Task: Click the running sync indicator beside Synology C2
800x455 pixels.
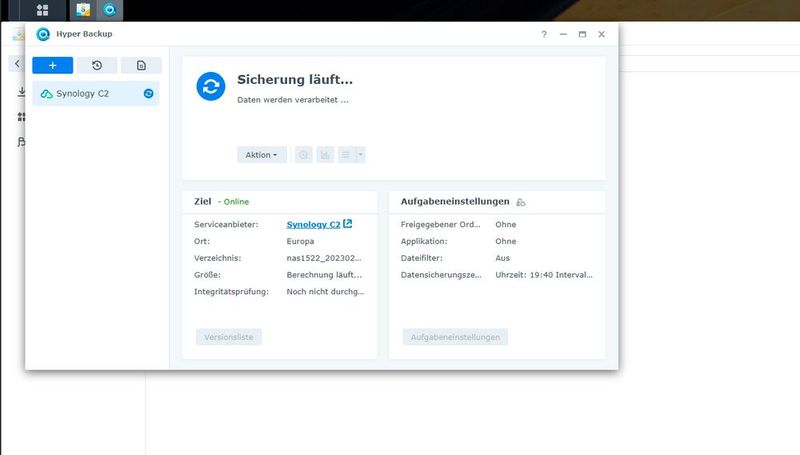Action: 148,93
